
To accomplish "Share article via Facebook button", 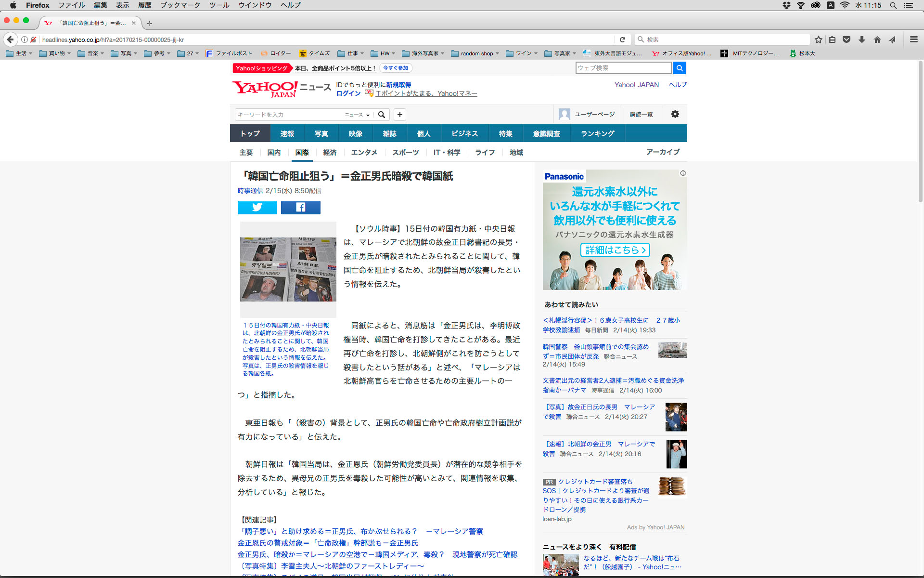I will 300,207.
